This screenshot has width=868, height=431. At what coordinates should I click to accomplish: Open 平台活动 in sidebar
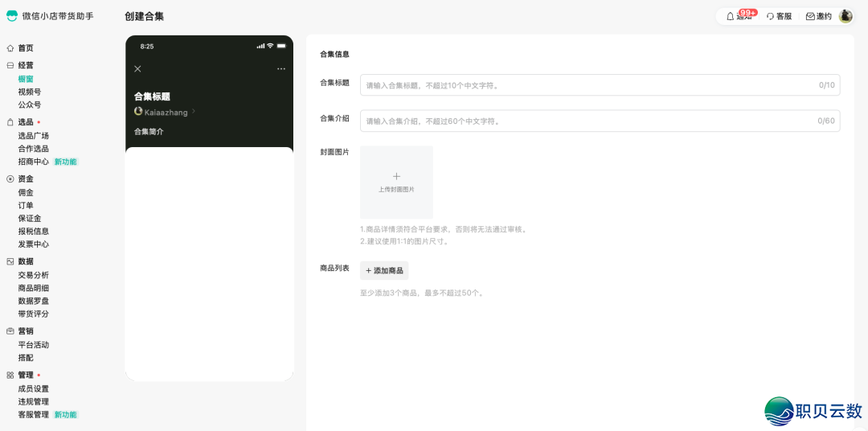[x=33, y=345]
